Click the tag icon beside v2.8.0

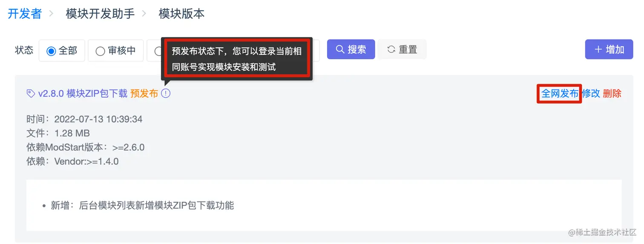[31, 94]
